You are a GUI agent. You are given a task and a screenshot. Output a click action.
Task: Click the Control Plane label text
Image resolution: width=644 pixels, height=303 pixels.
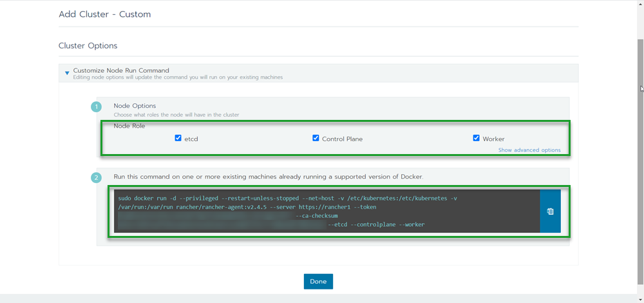click(x=342, y=139)
